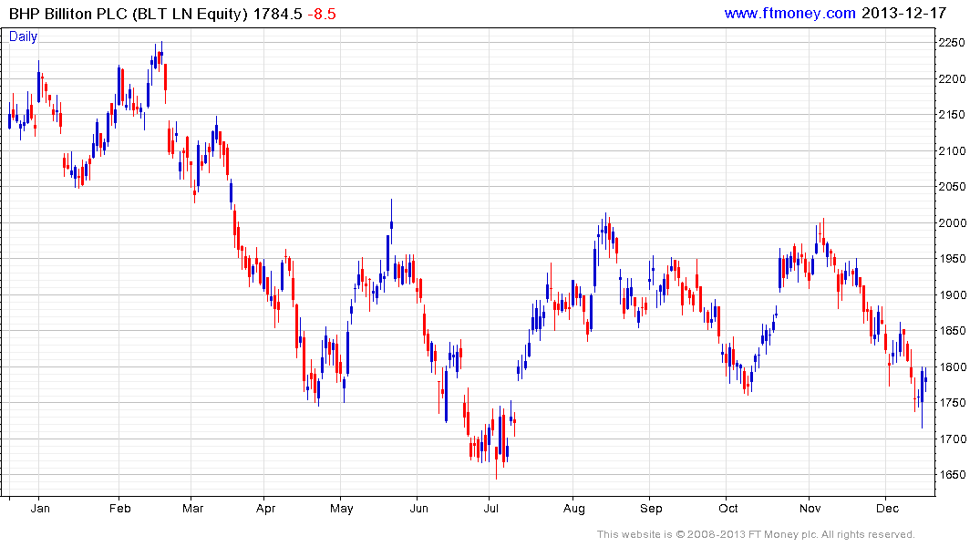
Task: Click the price change -8.5
Action: (321, 14)
